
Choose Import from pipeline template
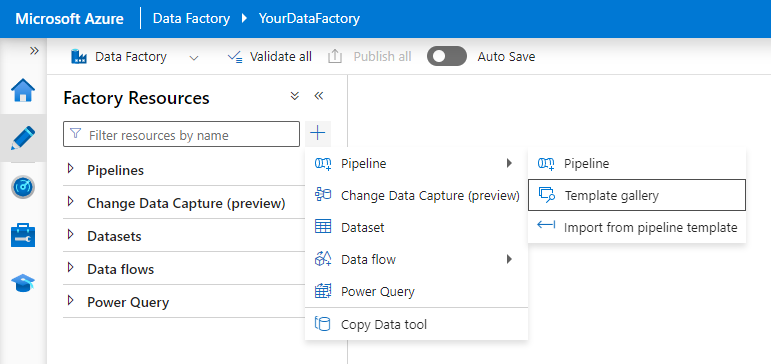[x=637, y=227]
